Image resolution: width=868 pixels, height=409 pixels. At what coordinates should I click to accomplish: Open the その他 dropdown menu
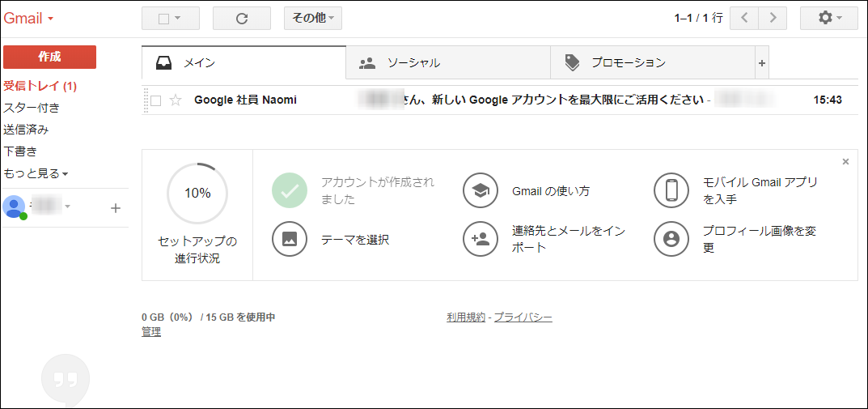313,19
